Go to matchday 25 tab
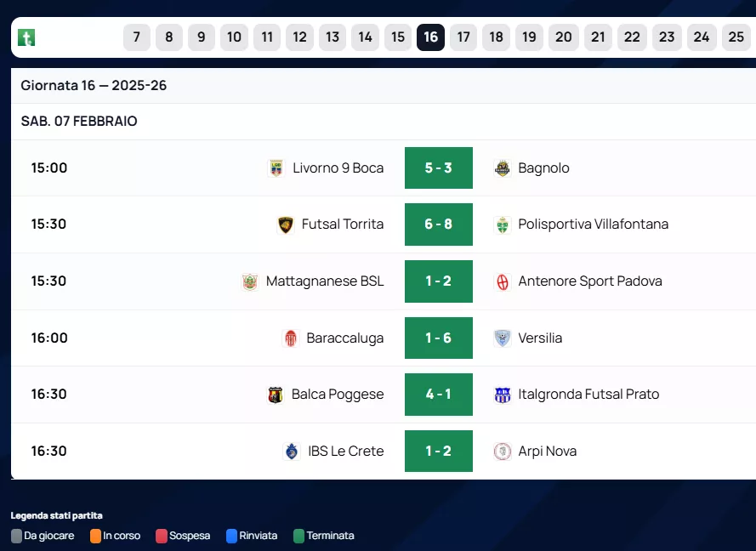Image resolution: width=756 pixels, height=551 pixels. (x=736, y=37)
